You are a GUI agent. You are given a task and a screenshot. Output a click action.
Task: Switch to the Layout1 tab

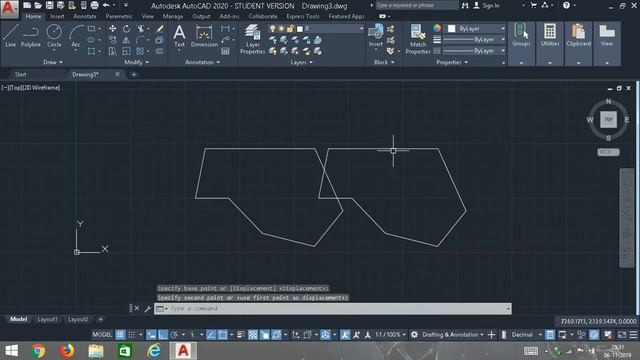(x=47, y=319)
